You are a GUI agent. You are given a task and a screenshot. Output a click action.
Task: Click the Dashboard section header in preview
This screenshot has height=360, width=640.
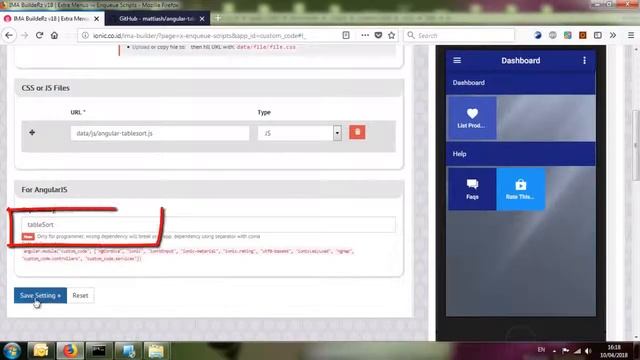point(521,83)
